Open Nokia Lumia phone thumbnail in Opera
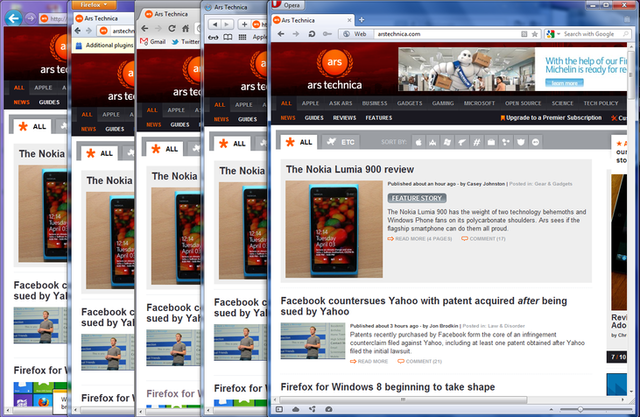The image size is (640, 417). click(x=334, y=229)
